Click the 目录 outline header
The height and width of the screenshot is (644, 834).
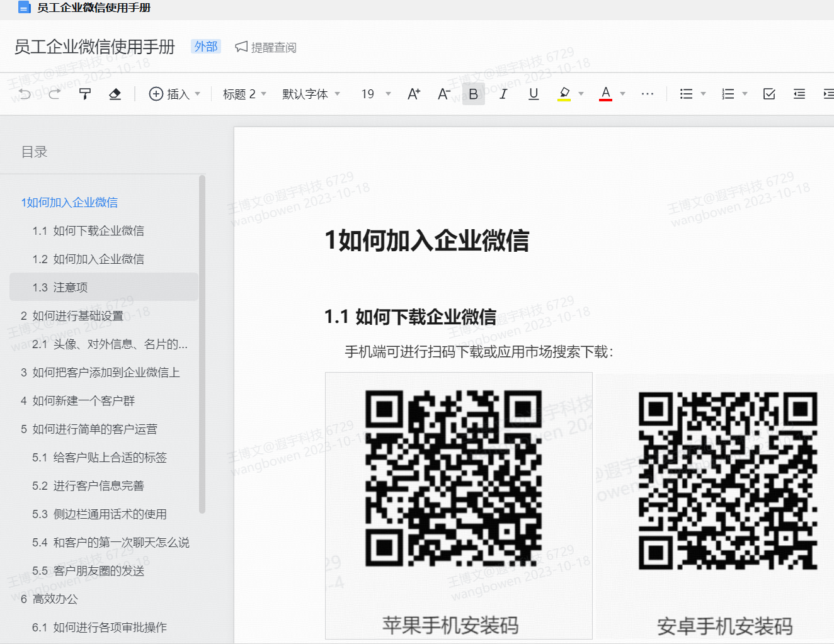click(34, 152)
